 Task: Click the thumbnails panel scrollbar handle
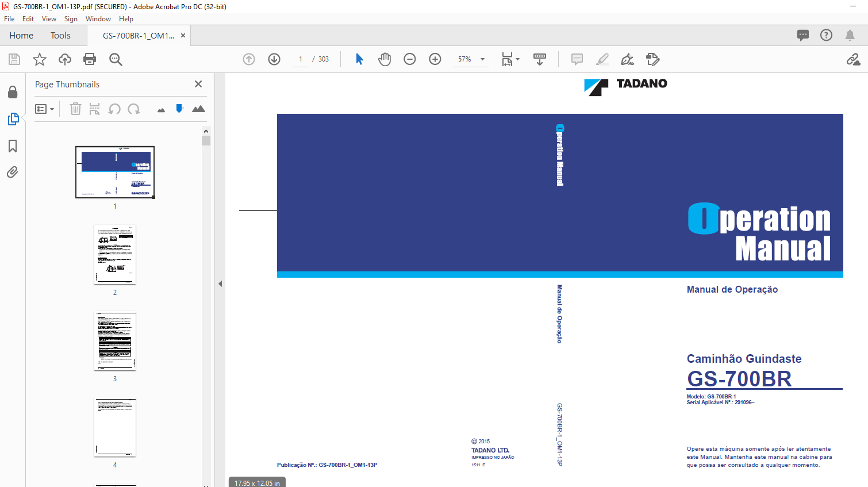point(206,141)
